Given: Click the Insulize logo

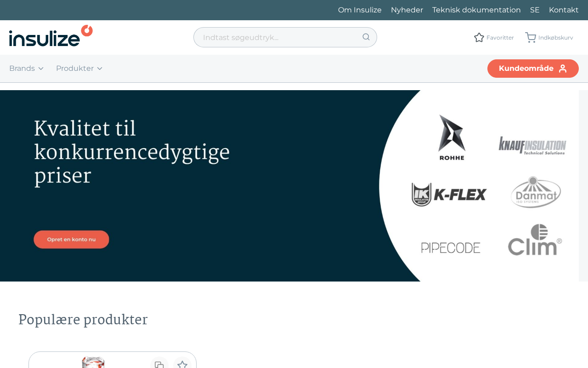Looking at the screenshot, I should pyautogui.click(x=51, y=36).
